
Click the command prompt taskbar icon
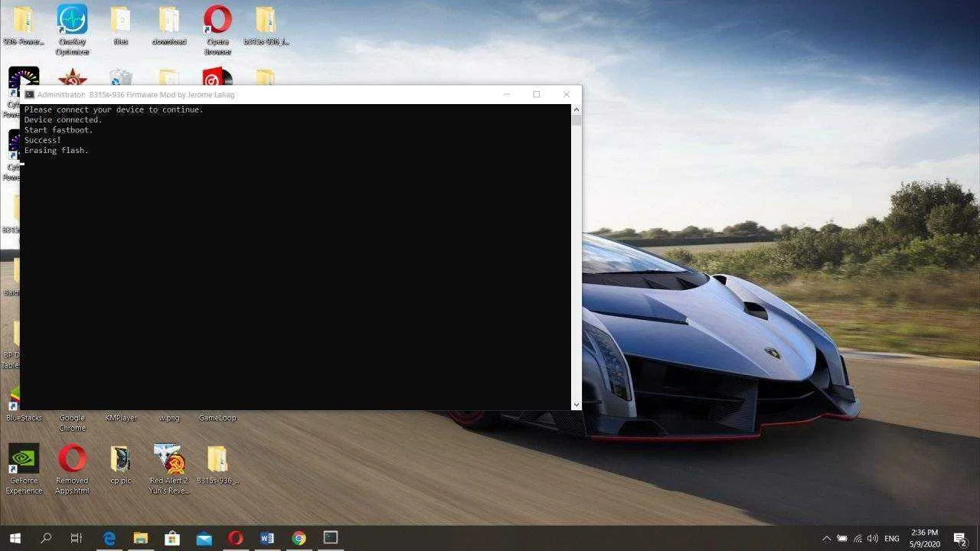330,538
